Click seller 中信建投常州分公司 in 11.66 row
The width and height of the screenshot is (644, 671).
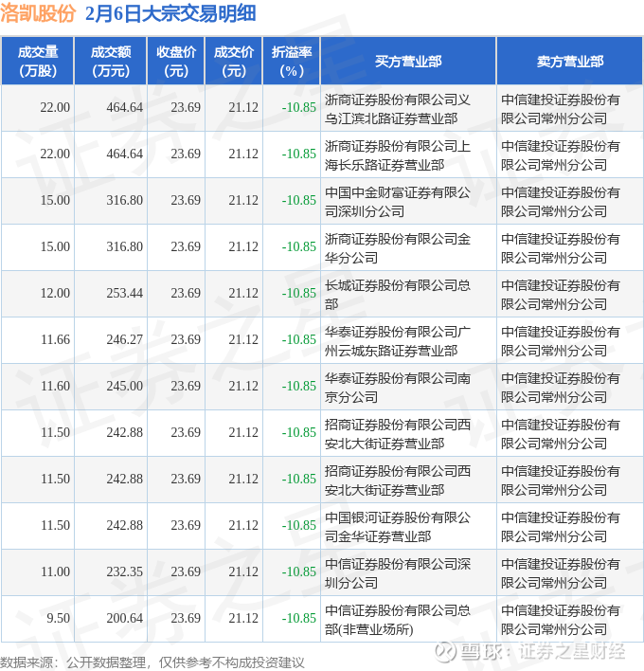(561, 341)
